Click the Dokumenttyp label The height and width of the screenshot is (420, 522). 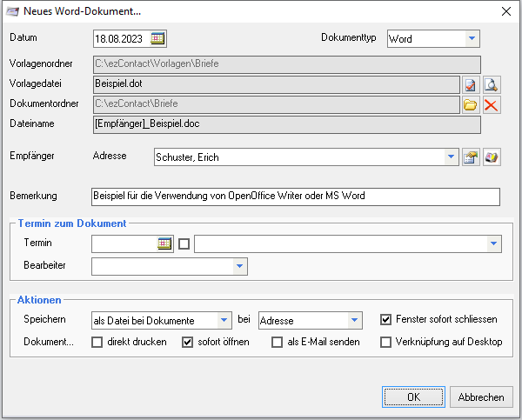349,37
